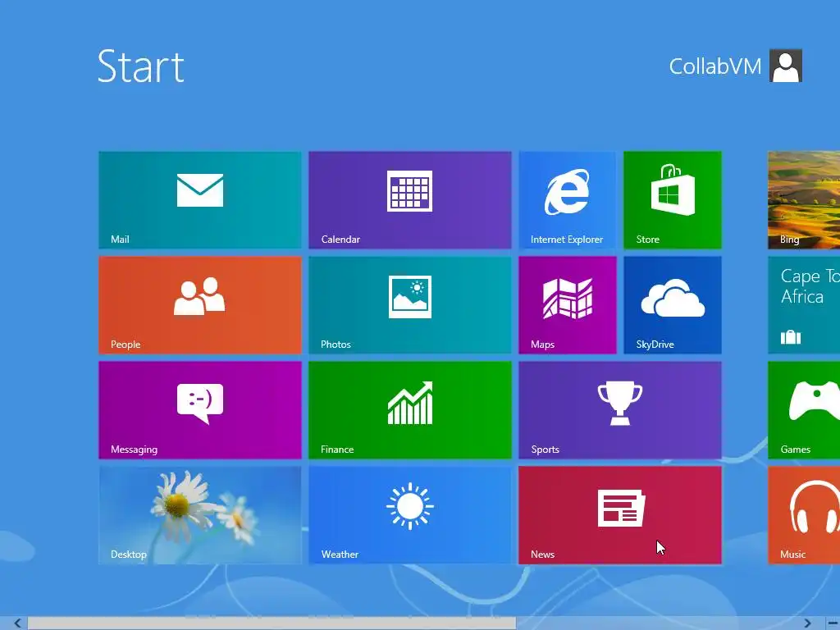Open the Cape Town travel tile
Screen dimensions: 840x630
[x=804, y=305]
